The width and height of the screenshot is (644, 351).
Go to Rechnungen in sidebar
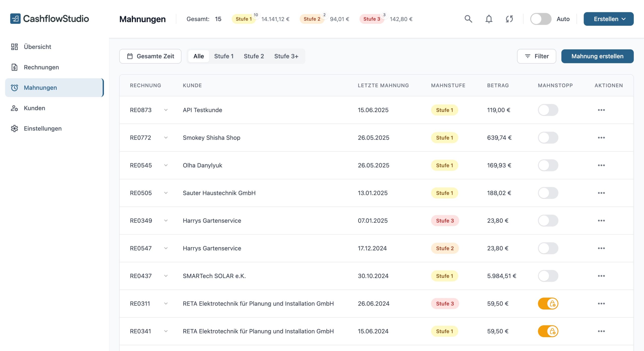click(x=41, y=67)
